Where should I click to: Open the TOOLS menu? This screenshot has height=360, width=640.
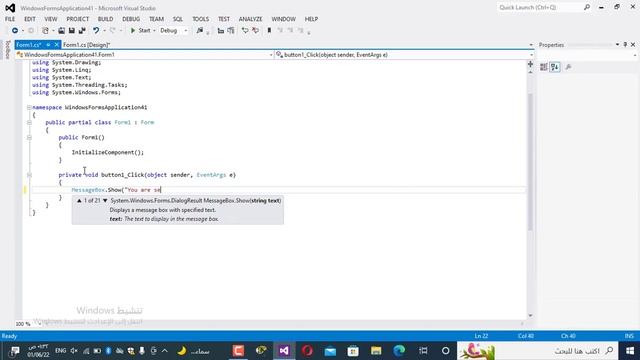point(200,19)
